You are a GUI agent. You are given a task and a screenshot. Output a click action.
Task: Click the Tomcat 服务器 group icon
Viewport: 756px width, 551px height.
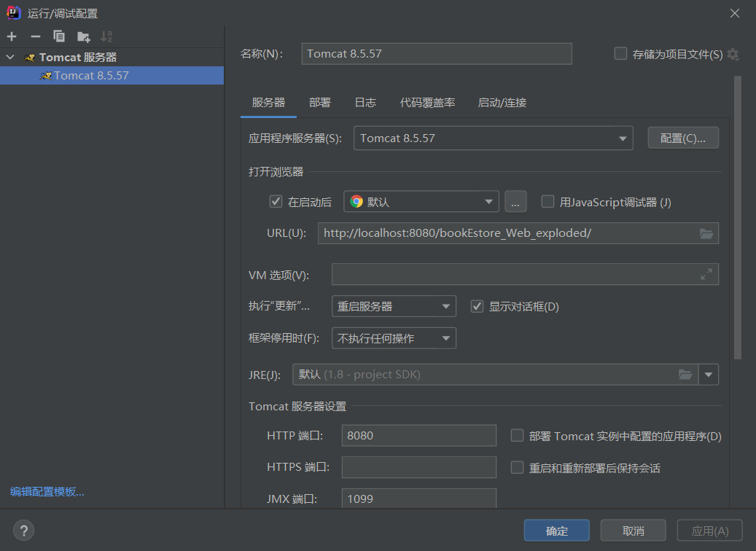point(29,58)
